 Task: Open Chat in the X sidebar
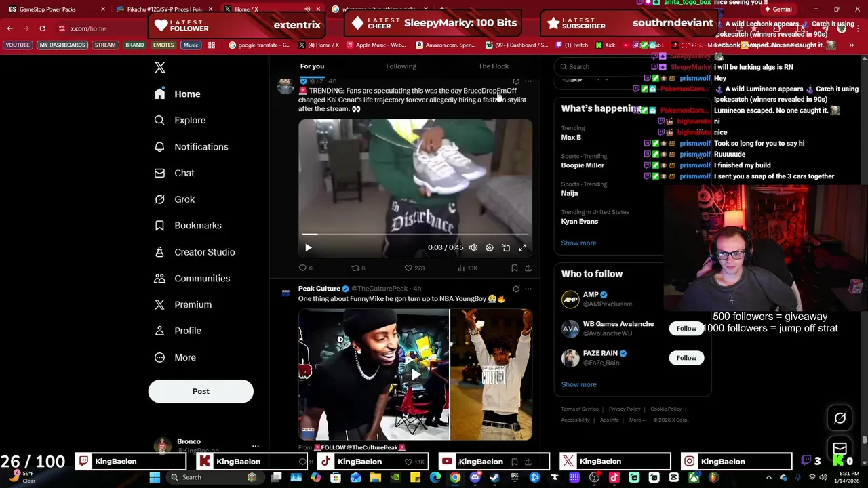[174, 173]
